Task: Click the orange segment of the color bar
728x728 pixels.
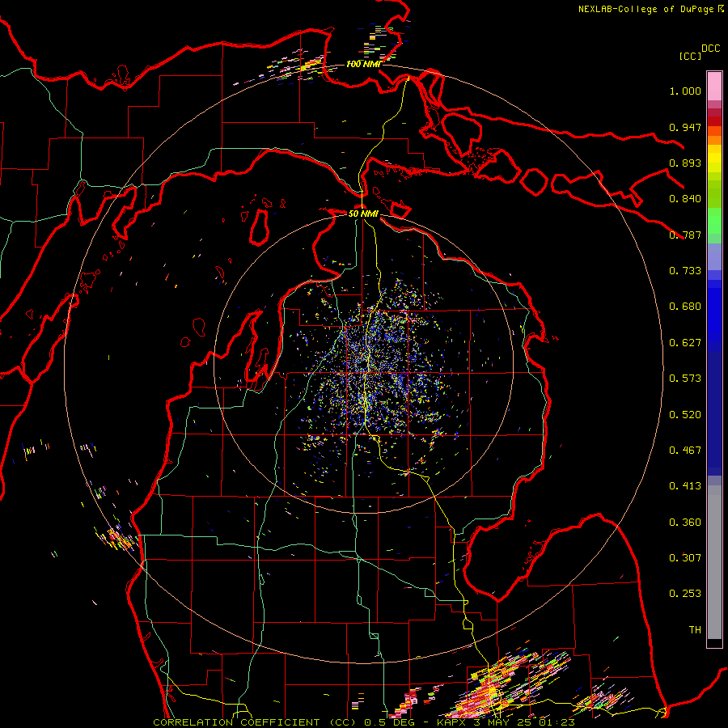Action: (714, 140)
